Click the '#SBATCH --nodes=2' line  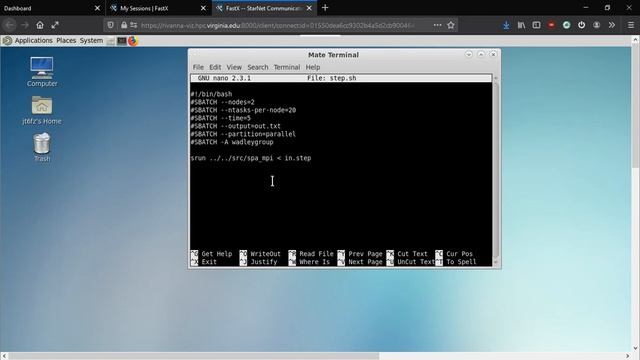pos(222,102)
